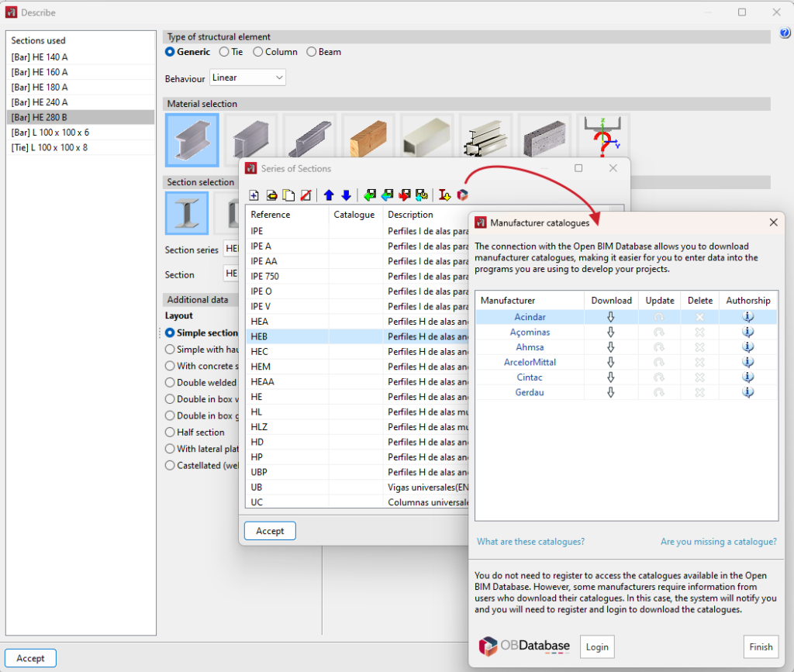Open 'What are these catalogues?' link
Image resolution: width=794 pixels, height=672 pixels.
[530, 542]
